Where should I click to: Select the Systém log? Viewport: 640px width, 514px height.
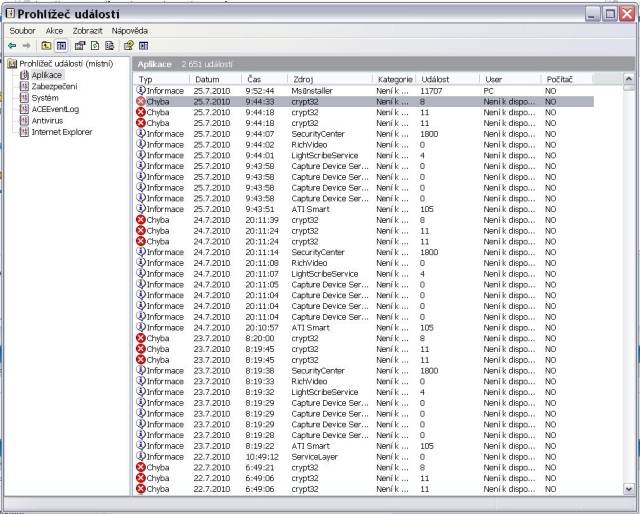[45, 98]
